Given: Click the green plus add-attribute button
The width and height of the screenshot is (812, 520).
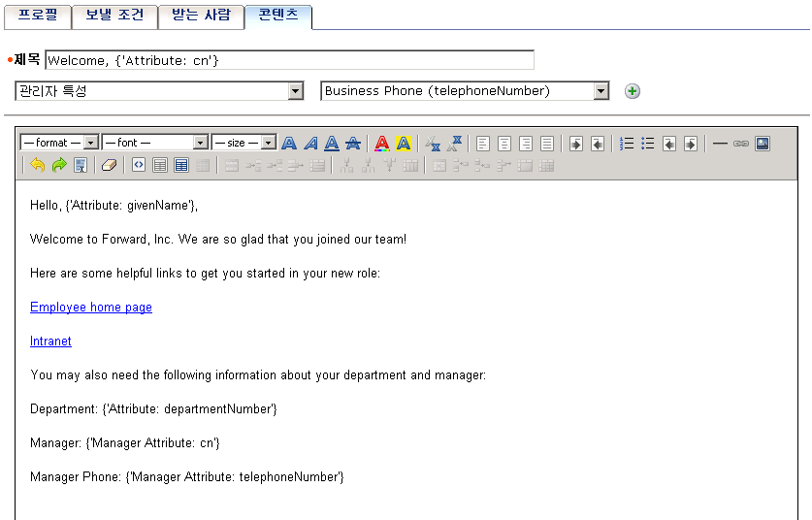Looking at the screenshot, I should click(632, 91).
